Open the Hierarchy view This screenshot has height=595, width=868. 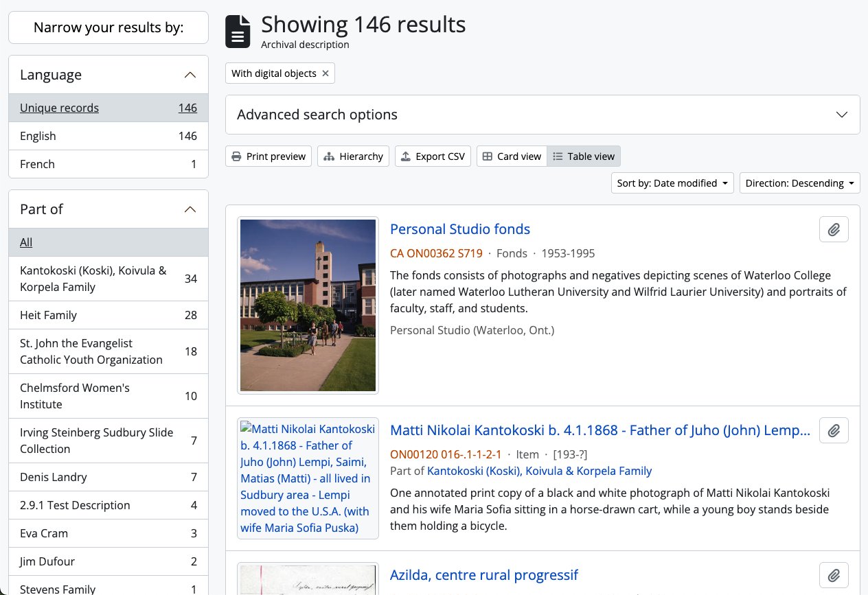353,156
